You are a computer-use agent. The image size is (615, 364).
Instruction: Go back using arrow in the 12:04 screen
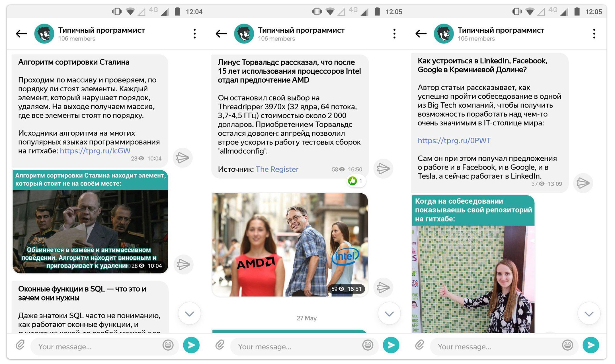[x=21, y=34]
